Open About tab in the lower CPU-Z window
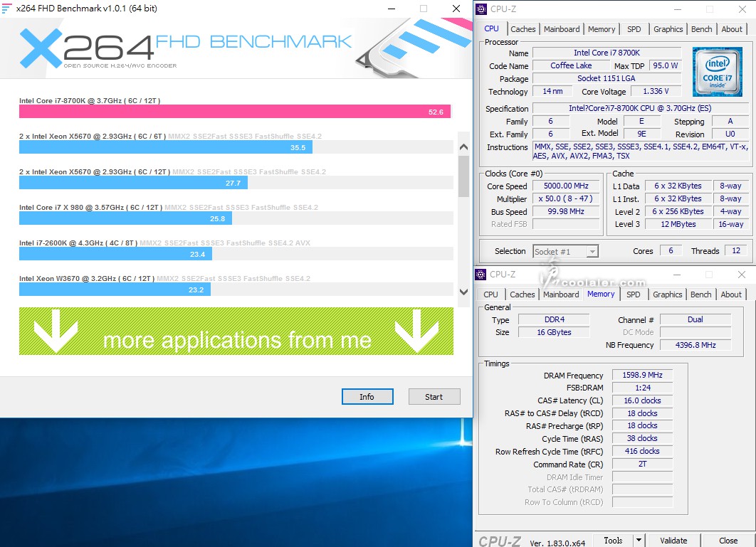The image size is (756, 547). [731, 294]
